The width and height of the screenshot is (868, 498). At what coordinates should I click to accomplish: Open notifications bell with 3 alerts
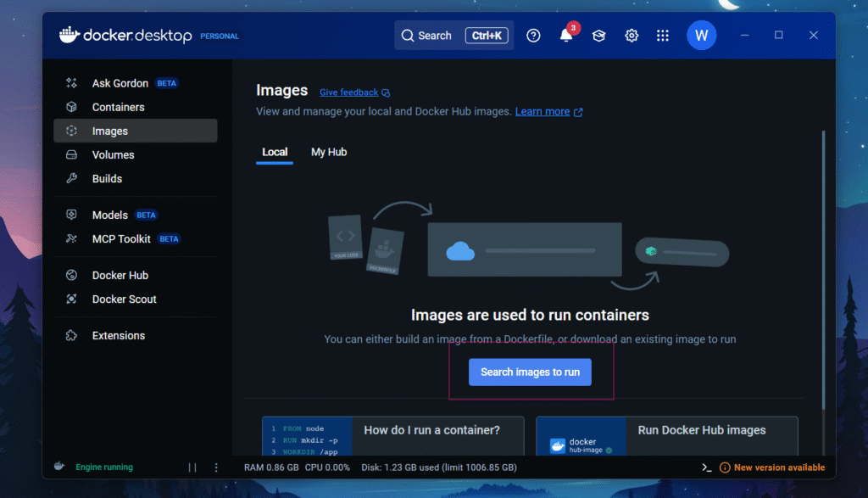[566, 36]
